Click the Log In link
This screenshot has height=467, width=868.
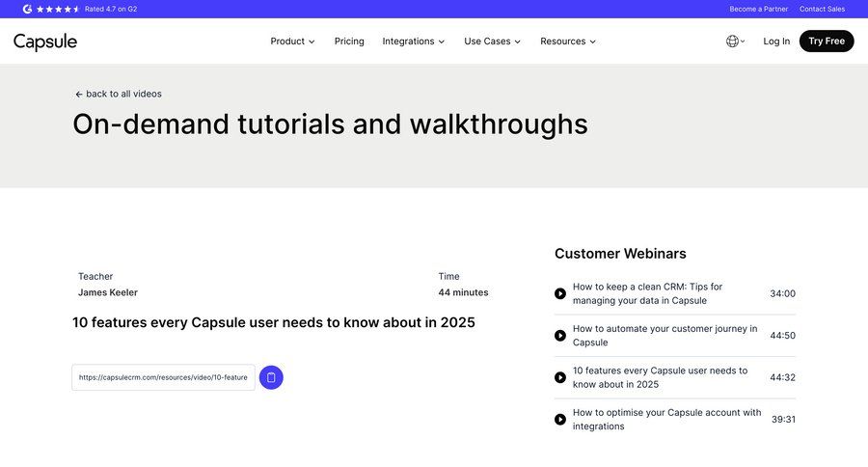(x=776, y=41)
